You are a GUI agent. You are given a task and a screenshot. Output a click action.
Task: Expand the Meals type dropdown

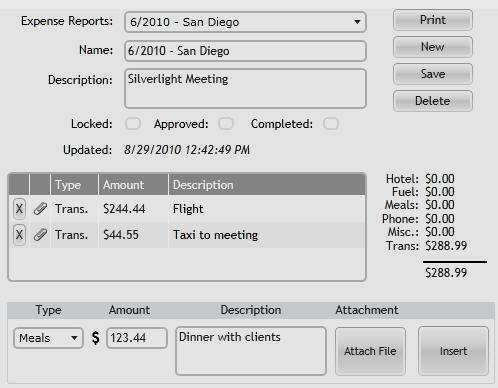48,338
